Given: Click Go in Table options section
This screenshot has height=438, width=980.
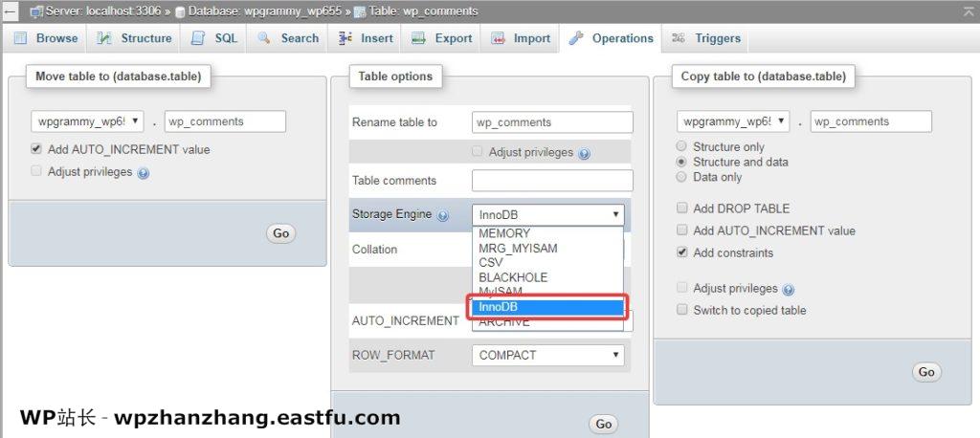Looking at the screenshot, I should 603,425.
